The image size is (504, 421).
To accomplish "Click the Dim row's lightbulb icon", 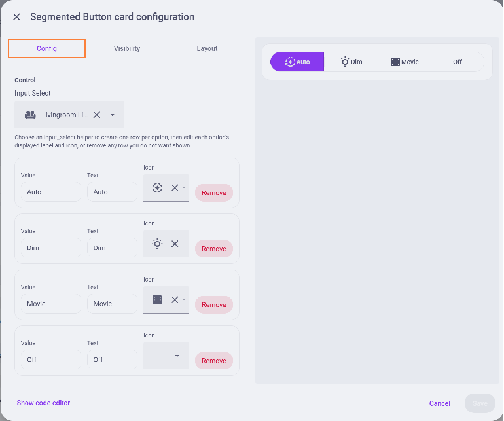I will coord(157,244).
